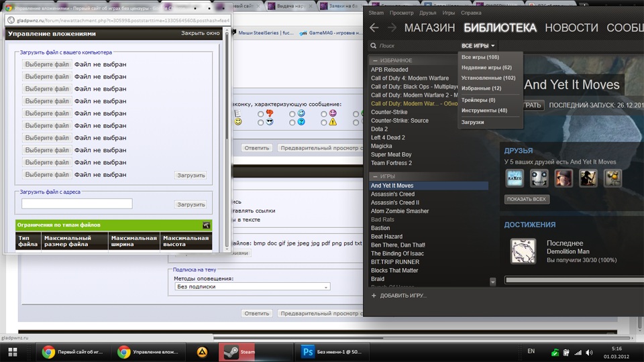Switch to the НОВОСТИ tab
Screen dimensions: 644x362
572,27
